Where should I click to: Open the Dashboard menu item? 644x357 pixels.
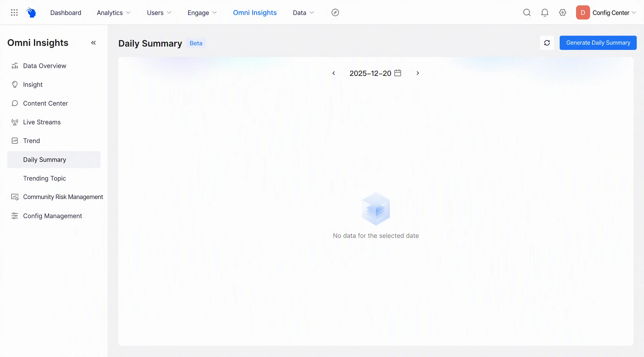(x=66, y=13)
